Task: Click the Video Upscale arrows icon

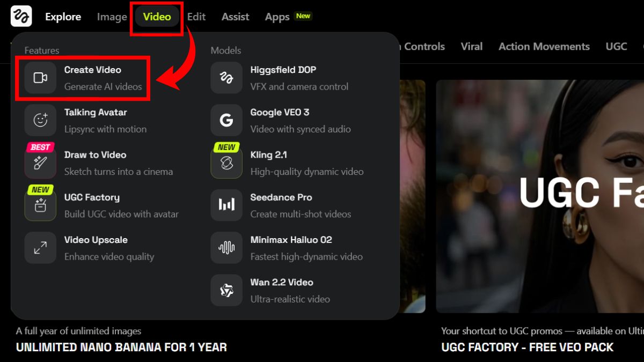Action: click(x=40, y=248)
